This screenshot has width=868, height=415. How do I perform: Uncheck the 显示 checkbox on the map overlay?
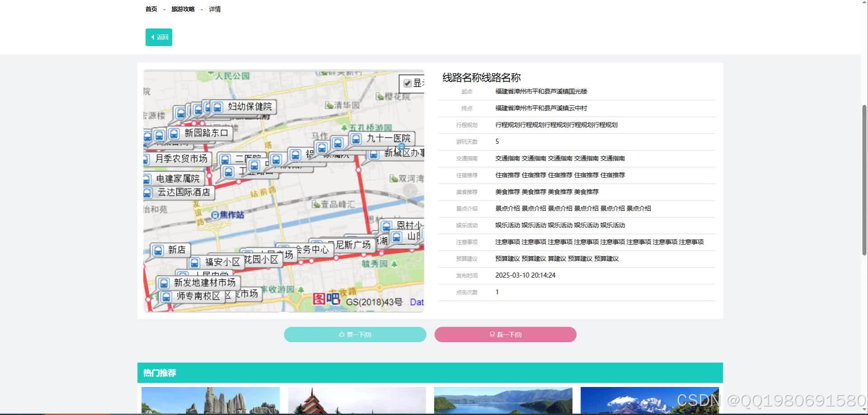406,84
